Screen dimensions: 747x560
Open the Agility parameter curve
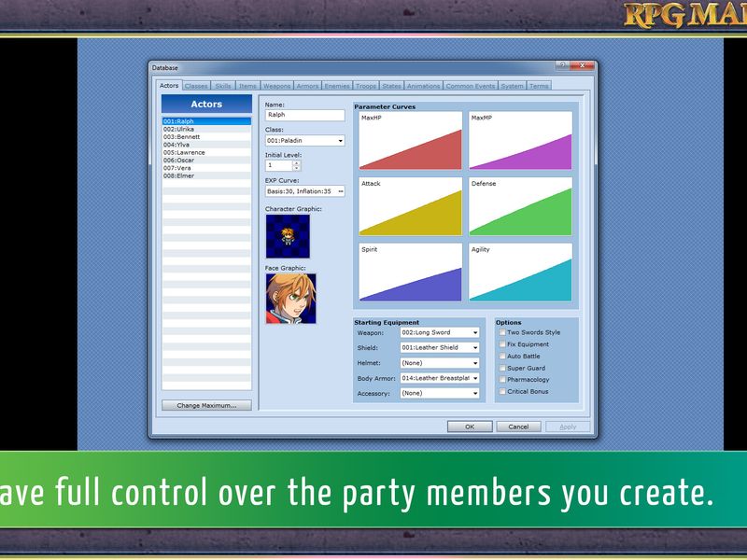coord(520,273)
